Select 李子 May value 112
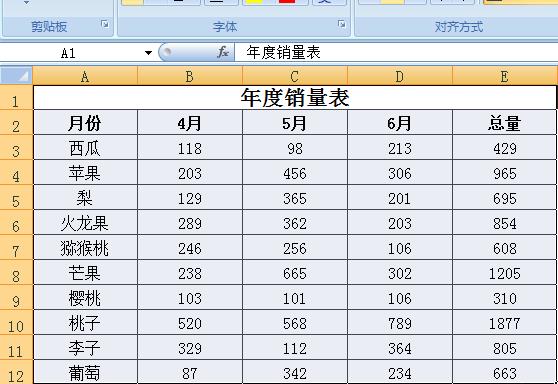 coord(295,347)
